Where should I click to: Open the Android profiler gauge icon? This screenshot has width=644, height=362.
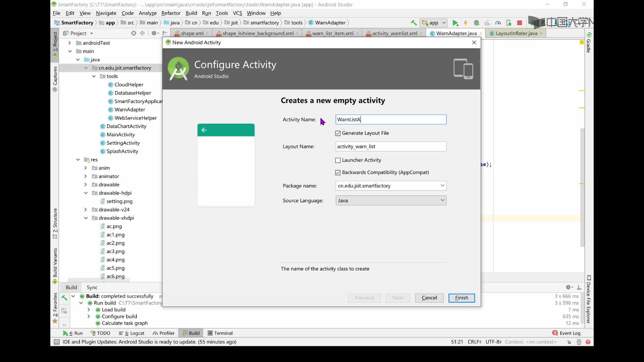coord(498,23)
